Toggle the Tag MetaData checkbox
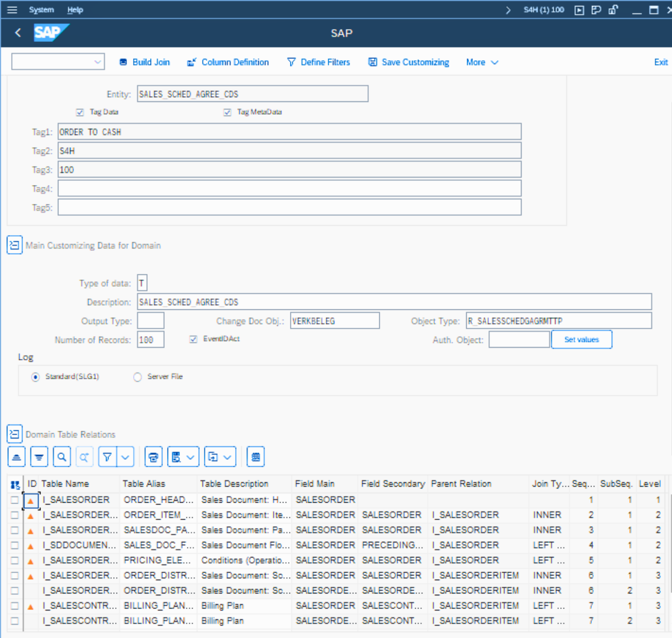Viewport: 672px width, 638px height. pyautogui.click(x=227, y=112)
